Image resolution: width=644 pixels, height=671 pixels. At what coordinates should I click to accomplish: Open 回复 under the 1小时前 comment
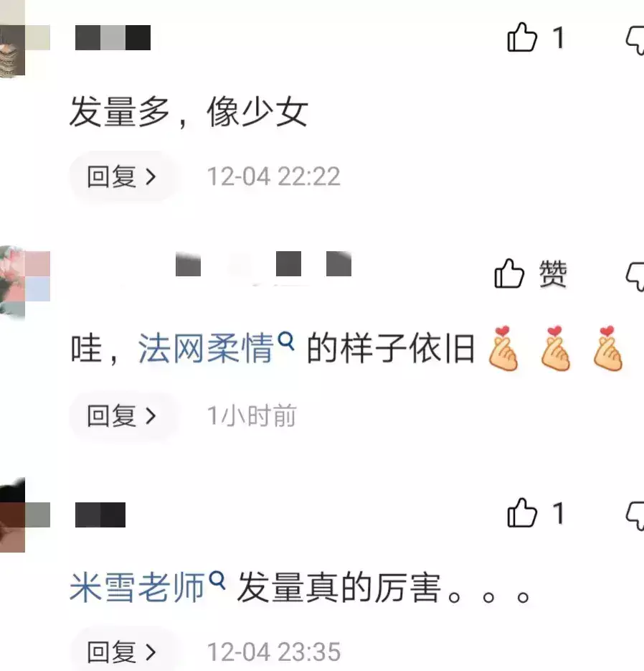click(x=123, y=416)
